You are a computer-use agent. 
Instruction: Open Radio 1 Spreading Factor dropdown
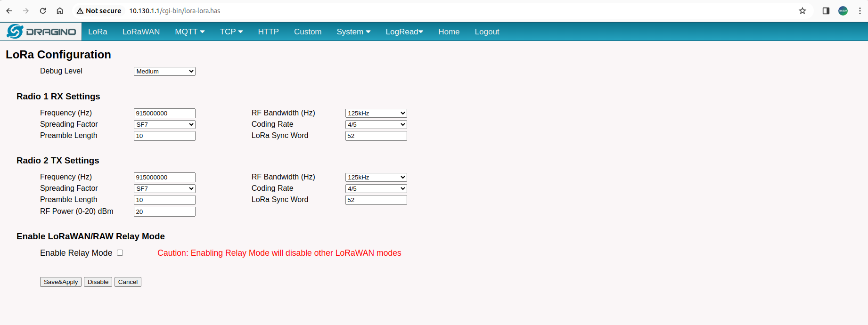164,125
